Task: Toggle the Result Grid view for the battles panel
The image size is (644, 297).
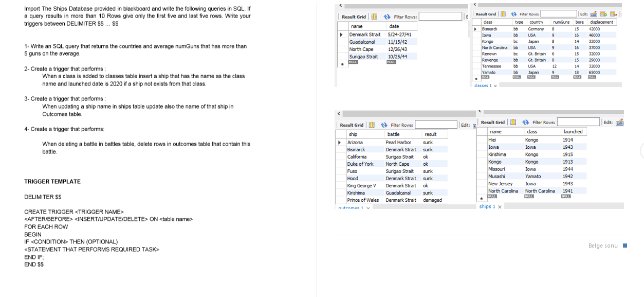Action: click(x=354, y=16)
